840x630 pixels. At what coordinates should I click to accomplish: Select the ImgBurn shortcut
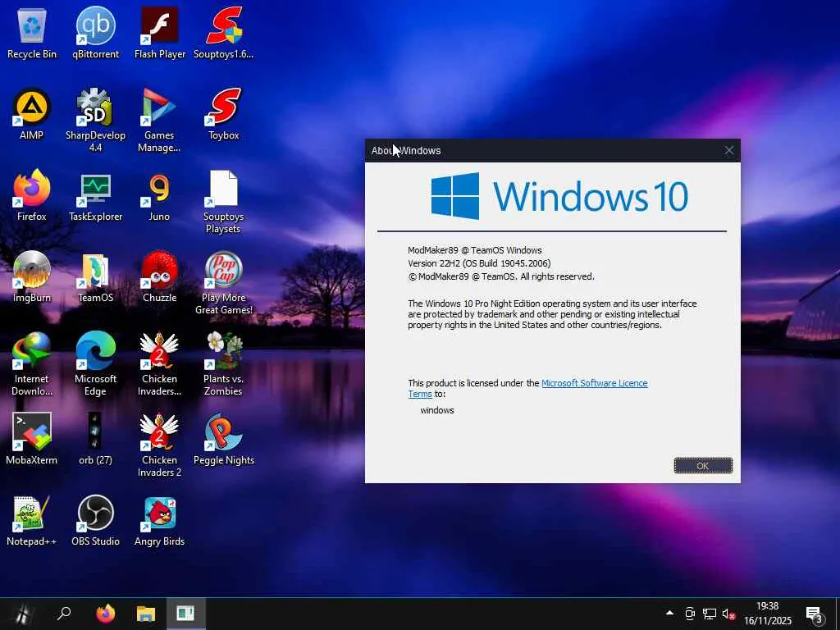click(x=32, y=276)
